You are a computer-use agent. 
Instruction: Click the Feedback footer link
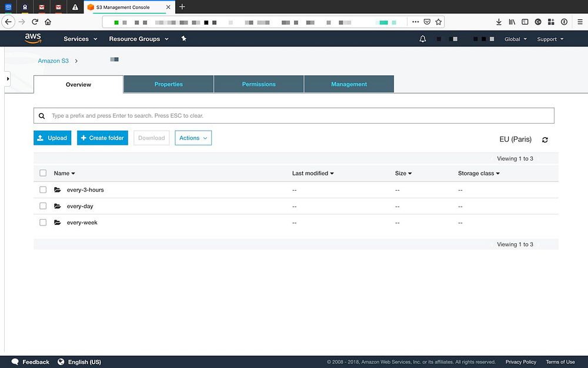tap(36, 362)
